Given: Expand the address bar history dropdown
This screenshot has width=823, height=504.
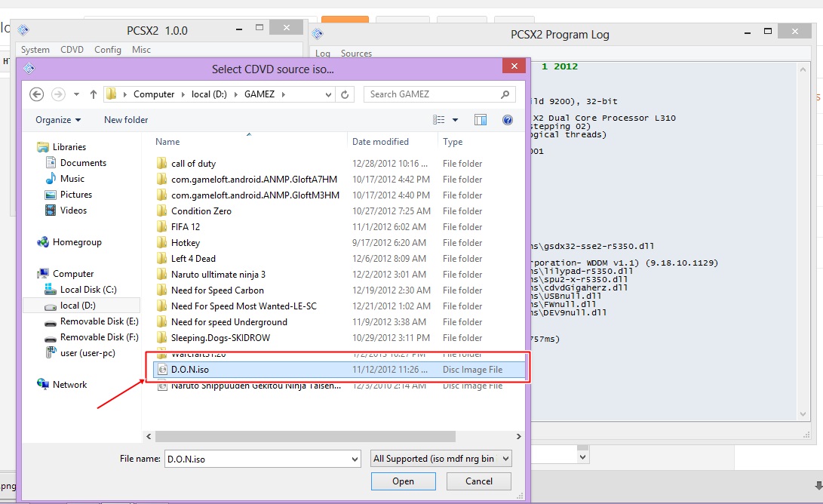Looking at the screenshot, I should point(328,94).
